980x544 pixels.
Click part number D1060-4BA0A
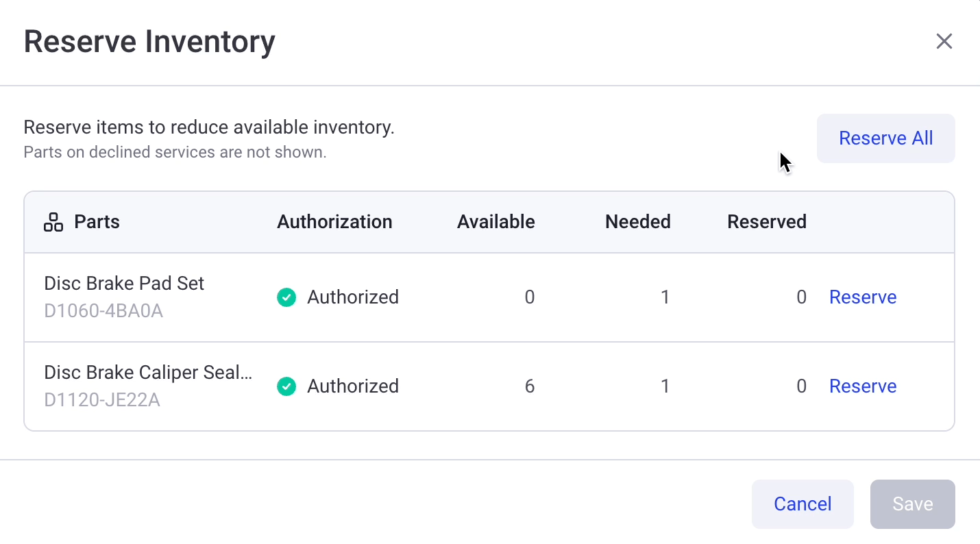(103, 310)
